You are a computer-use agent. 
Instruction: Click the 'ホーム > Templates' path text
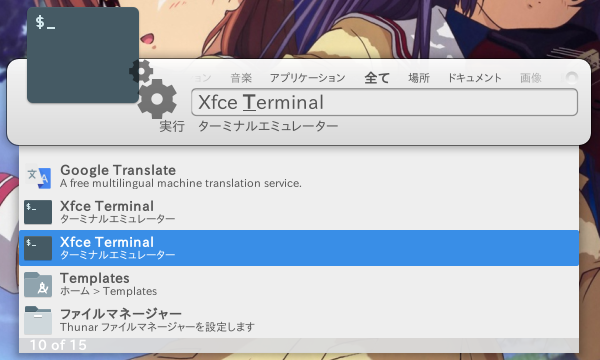(108, 291)
